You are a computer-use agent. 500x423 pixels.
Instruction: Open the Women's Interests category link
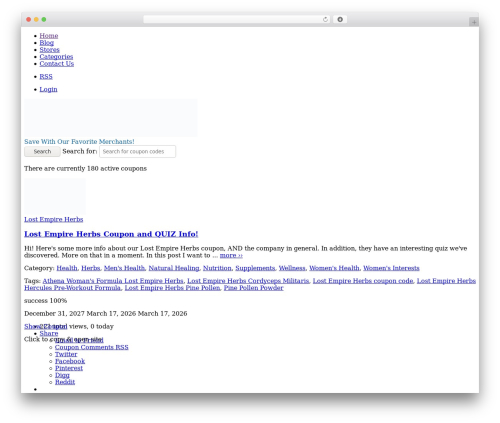(391, 268)
